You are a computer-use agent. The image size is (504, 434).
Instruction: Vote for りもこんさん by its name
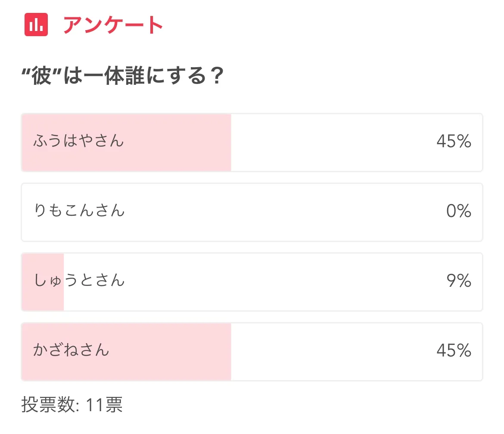[x=79, y=211]
